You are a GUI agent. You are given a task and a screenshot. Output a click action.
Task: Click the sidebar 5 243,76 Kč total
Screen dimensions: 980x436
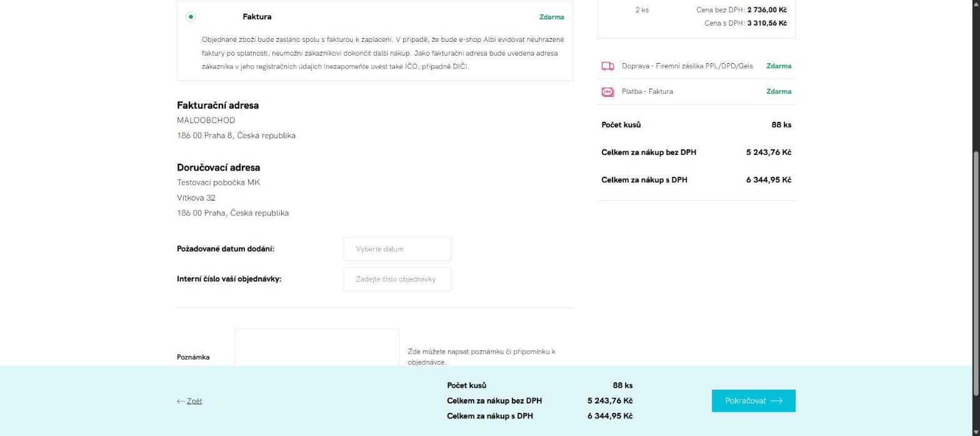768,152
